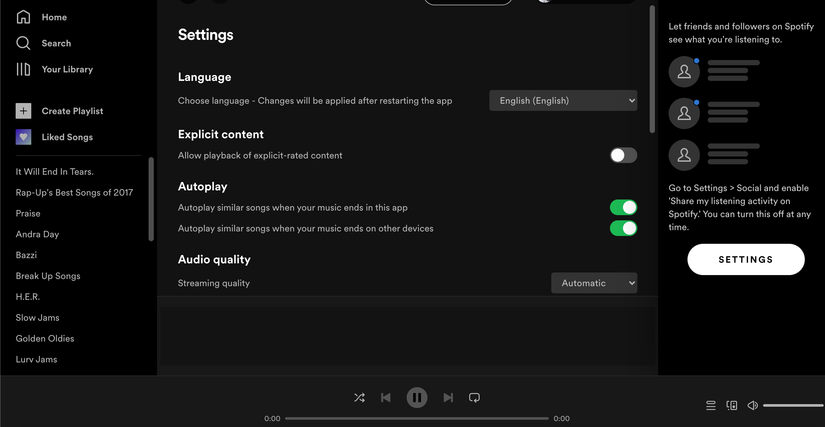Open Home from the sidebar

coord(42,17)
